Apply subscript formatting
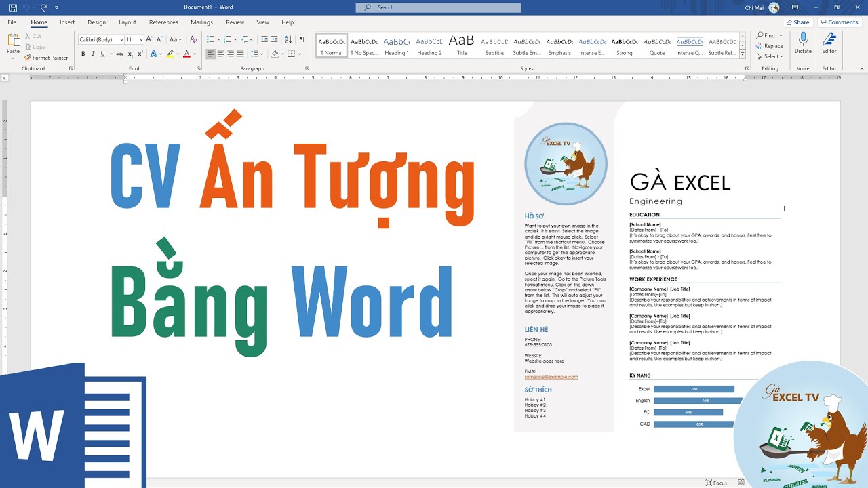Screen dimensions: 868x488 point(131,54)
